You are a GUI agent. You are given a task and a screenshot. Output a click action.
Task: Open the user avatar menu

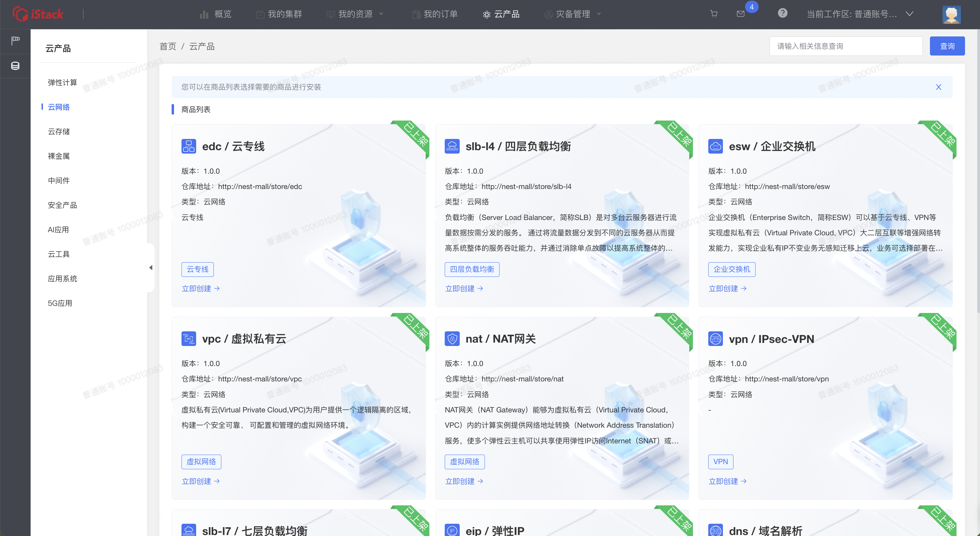click(951, 14)
